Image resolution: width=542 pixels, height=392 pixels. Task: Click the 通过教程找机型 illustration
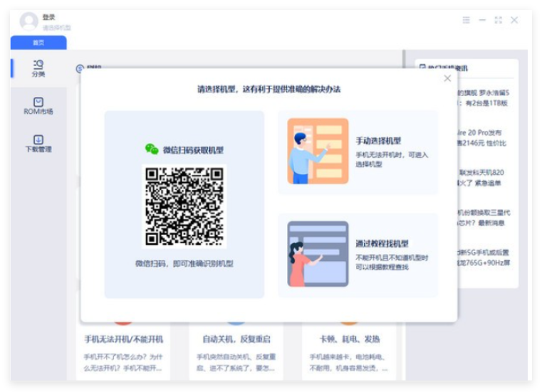click(x=318, y=254)
